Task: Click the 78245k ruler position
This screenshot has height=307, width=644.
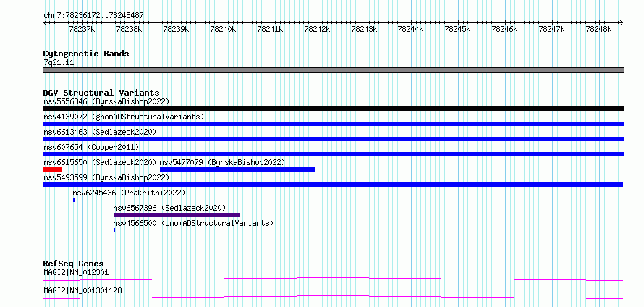Action: (x=458, y=29)
